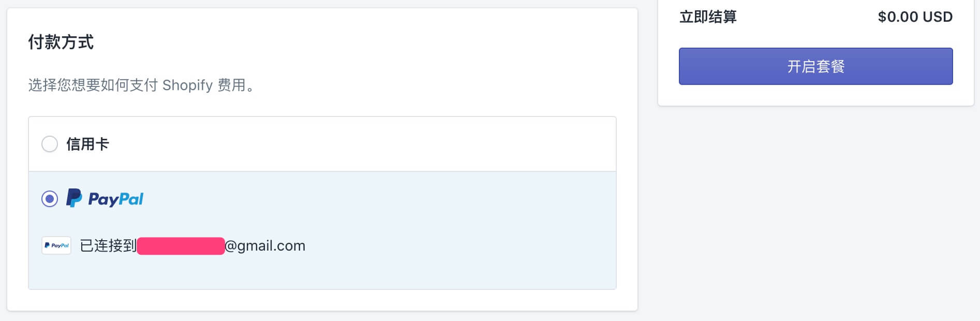The width and height of the screenshot is (980, 321).
Task: Click the large PayPal logo
Action: 105,198
